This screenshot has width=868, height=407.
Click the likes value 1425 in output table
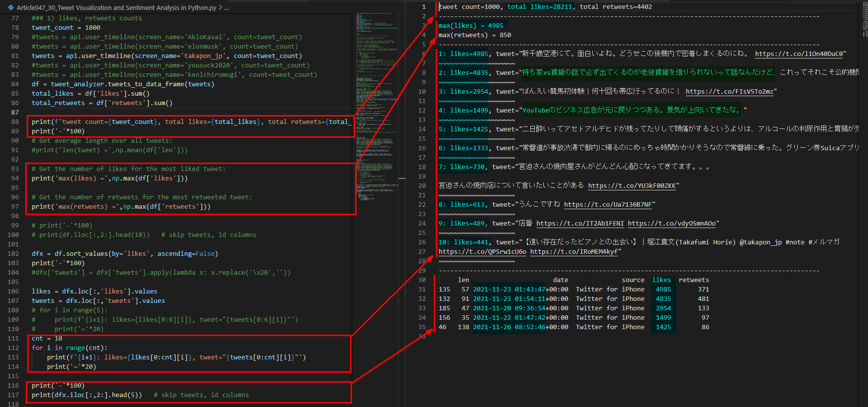664,327
